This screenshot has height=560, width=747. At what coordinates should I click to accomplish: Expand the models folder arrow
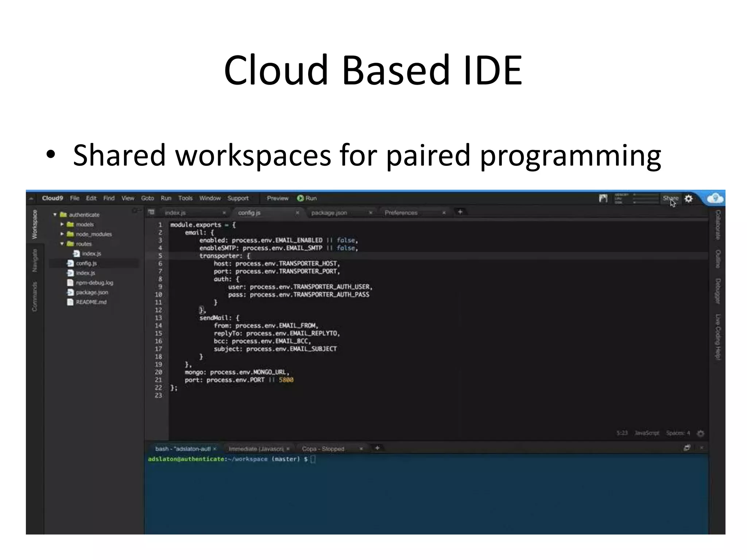[62, 225]
